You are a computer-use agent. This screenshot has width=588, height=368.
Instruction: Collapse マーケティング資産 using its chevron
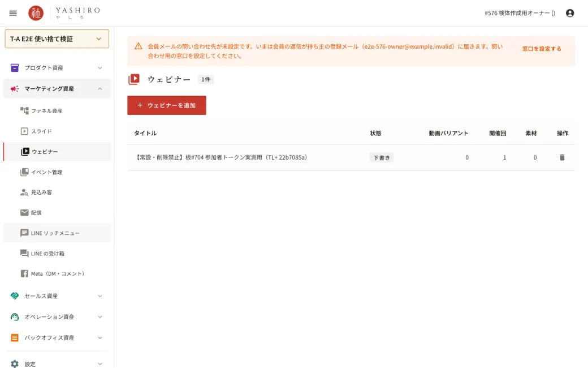(x=100, y=89)
